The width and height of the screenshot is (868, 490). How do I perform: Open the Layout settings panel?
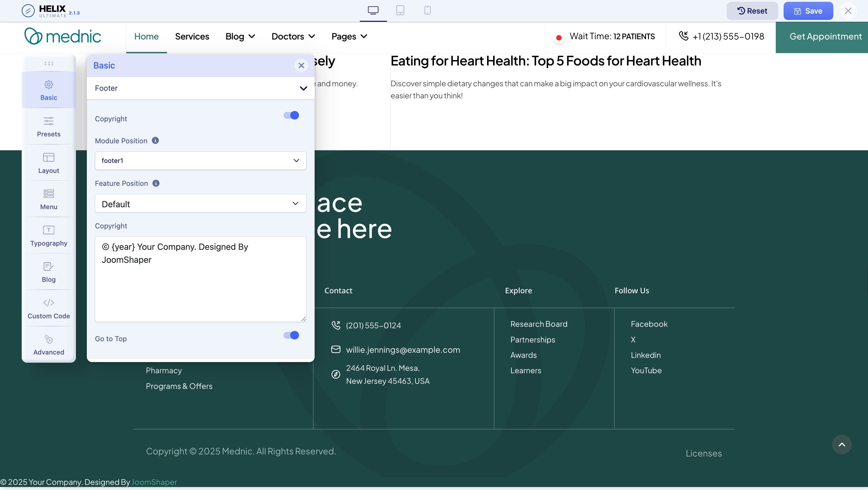[x=49, y=163]
